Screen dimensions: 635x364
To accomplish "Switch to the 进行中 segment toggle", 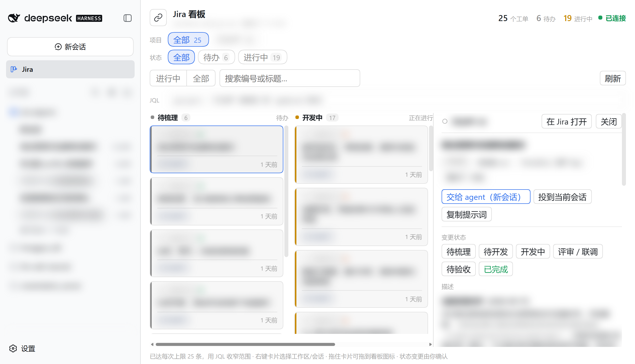I will (168, 78).
